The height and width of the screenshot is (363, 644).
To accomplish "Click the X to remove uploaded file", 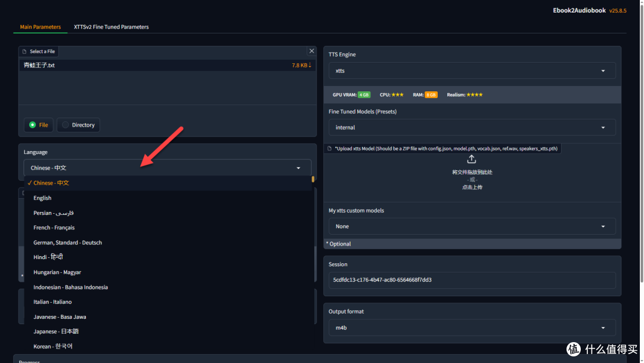I will point(311,51).
